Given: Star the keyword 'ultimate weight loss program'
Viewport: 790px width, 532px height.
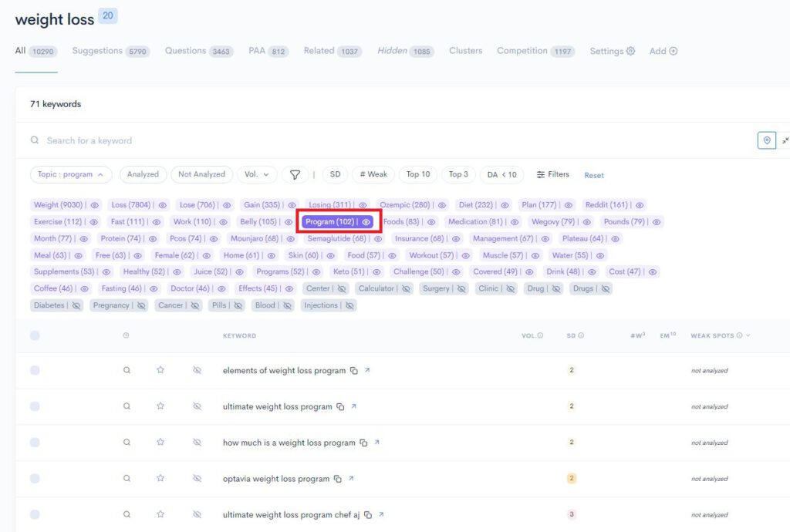Looking at the screenshot, I should coord(160,406).
